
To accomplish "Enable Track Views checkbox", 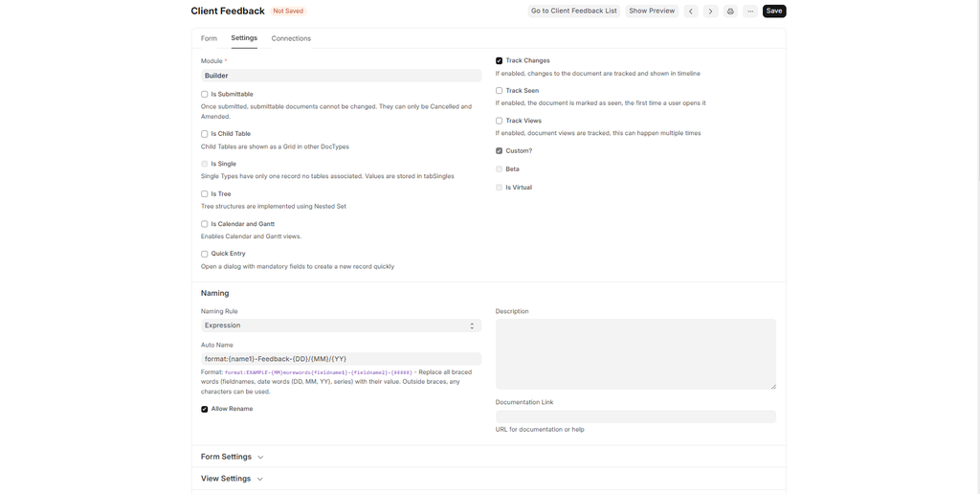I will (x=499, y=121).
